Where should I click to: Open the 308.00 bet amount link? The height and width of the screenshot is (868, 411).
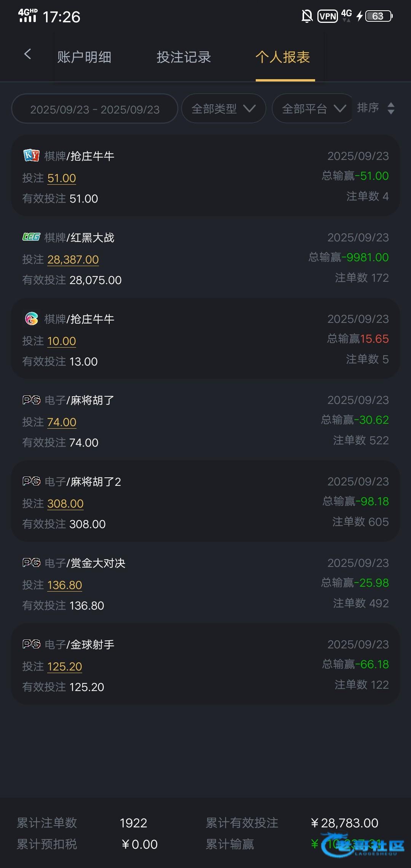[x=65, y=504]
